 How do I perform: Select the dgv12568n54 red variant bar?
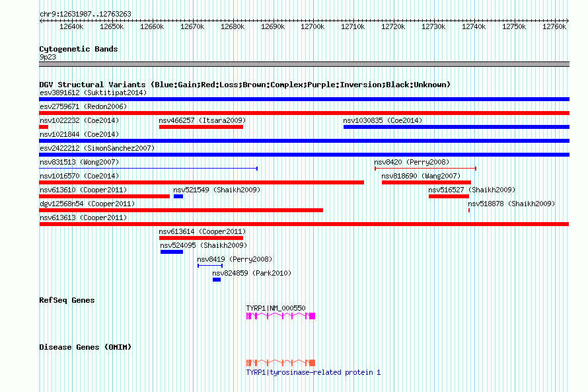[x=181, y=210]
